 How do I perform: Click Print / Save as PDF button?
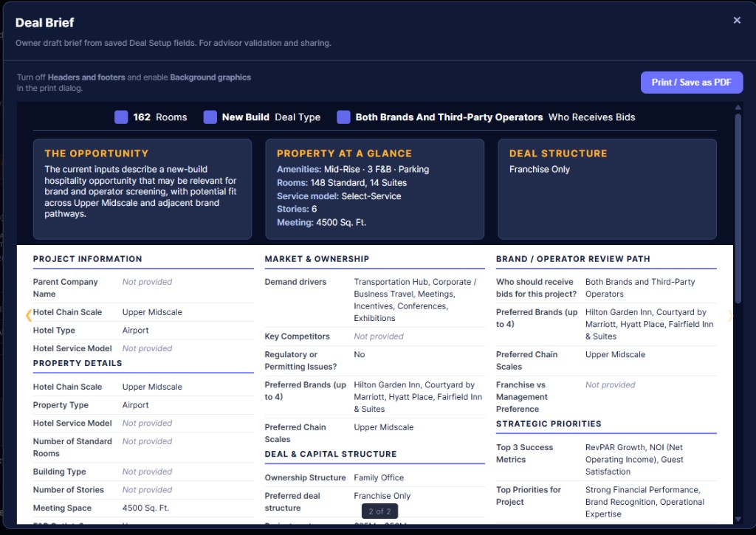click(691, 83)
